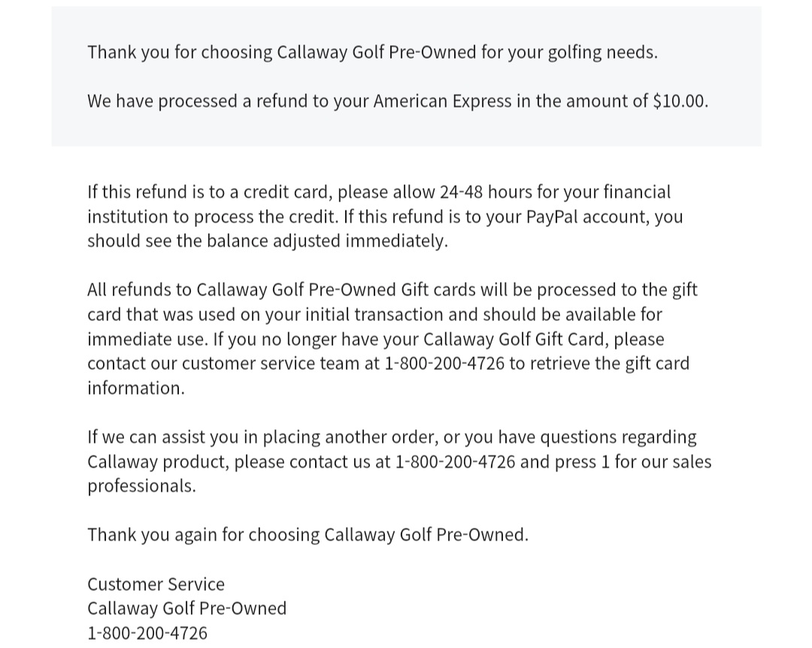
Task: Click the "Customer Service" signature line
Action: [156, 584]
